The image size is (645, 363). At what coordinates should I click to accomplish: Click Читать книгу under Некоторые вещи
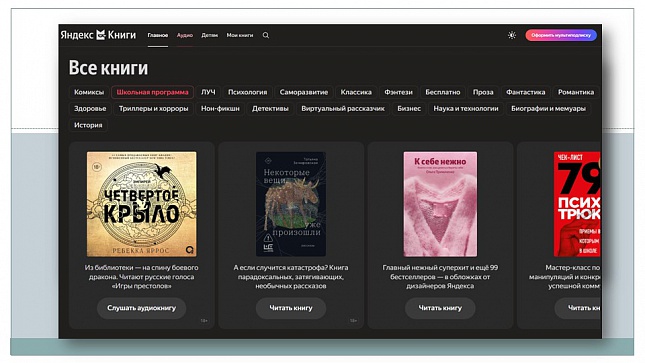(x=291, y=308)
